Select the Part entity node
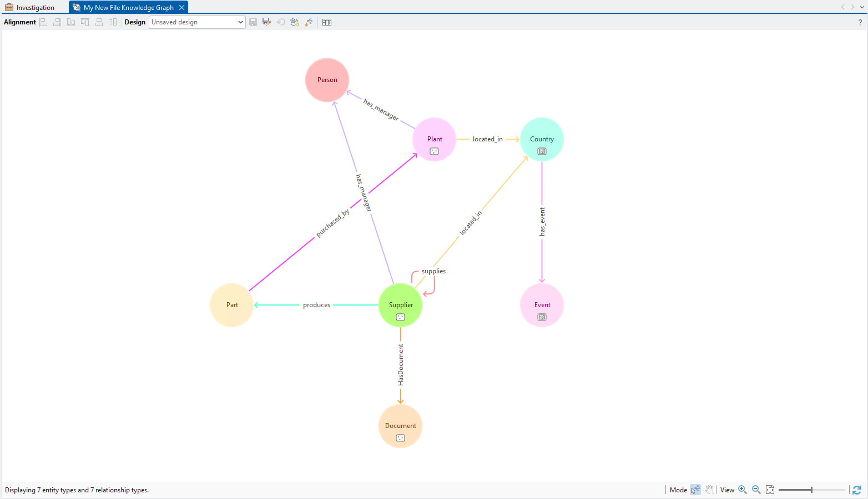The image size is (868, 499). point(232,305)
